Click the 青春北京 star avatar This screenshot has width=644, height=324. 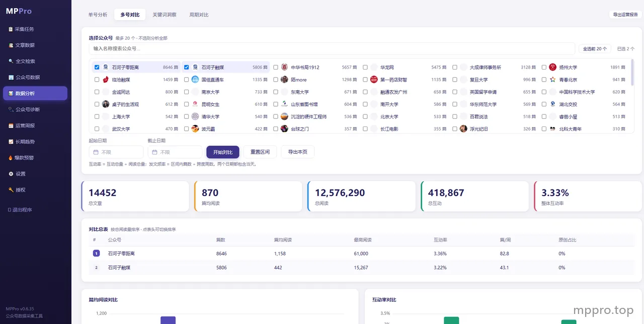pos(553,80)
